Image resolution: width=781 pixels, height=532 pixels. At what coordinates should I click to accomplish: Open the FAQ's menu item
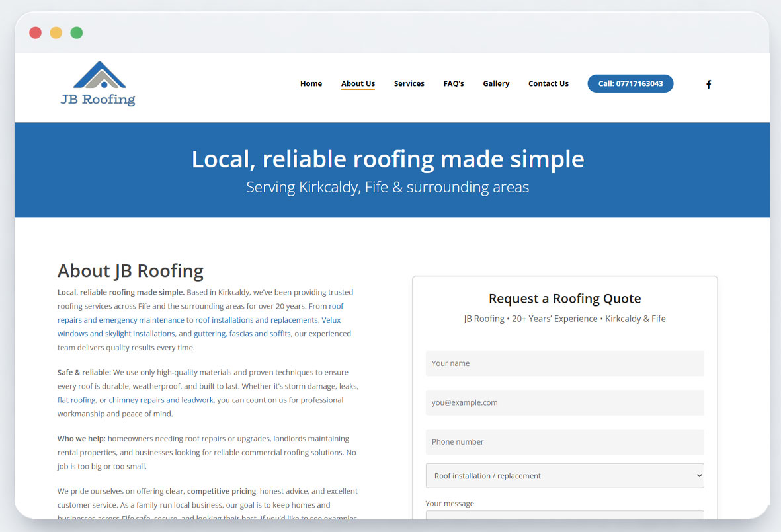click(454, 84)
